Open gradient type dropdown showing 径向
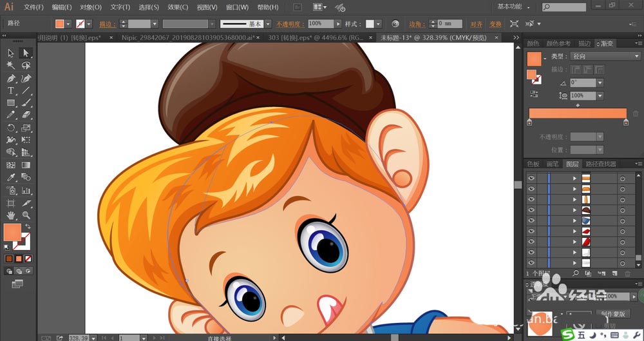 [605, 56]
